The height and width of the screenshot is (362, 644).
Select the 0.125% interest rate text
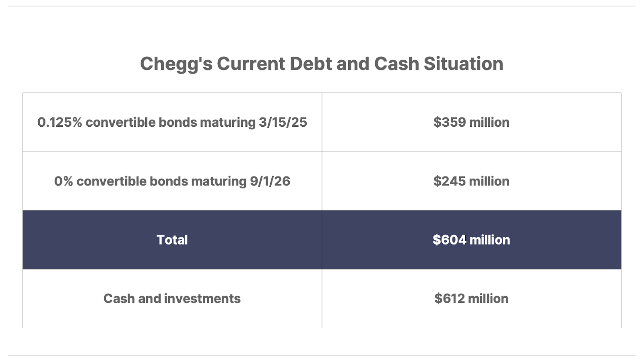click(60, 122)
